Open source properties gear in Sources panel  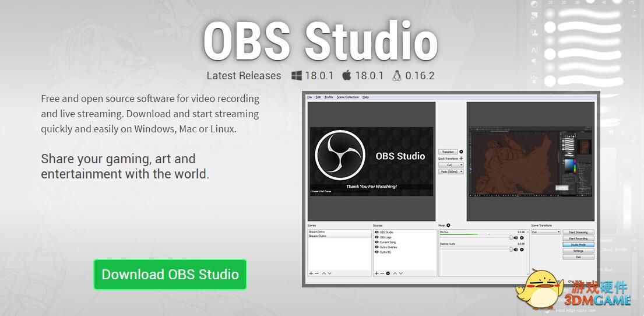tap(388, 273)
